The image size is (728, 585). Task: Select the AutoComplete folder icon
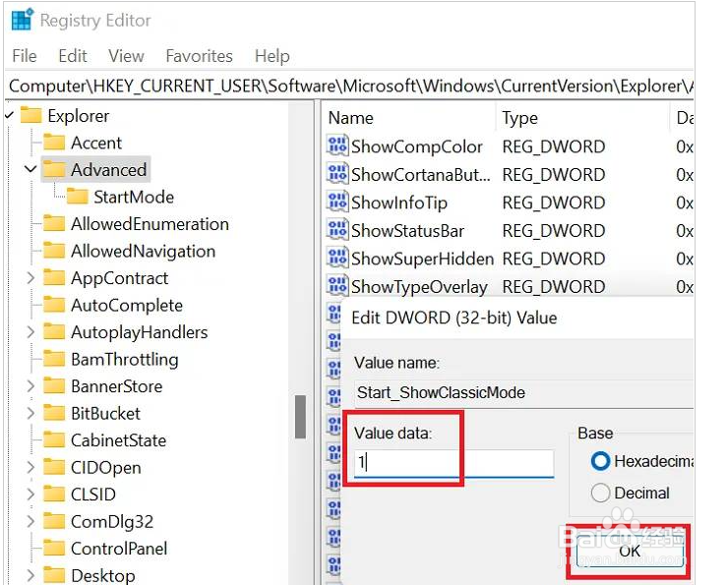(54, 305)
